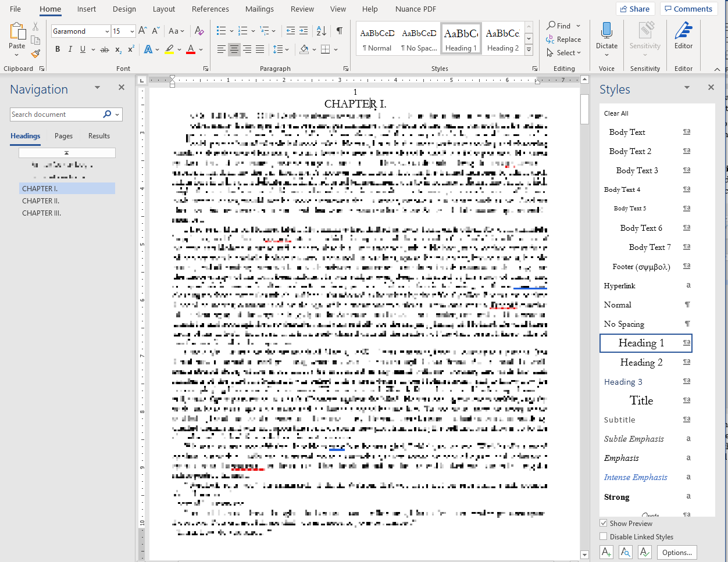Click the Format Painter icon
Screen dimensions: 728x562
pyautogui.click(x=35, y=53)
